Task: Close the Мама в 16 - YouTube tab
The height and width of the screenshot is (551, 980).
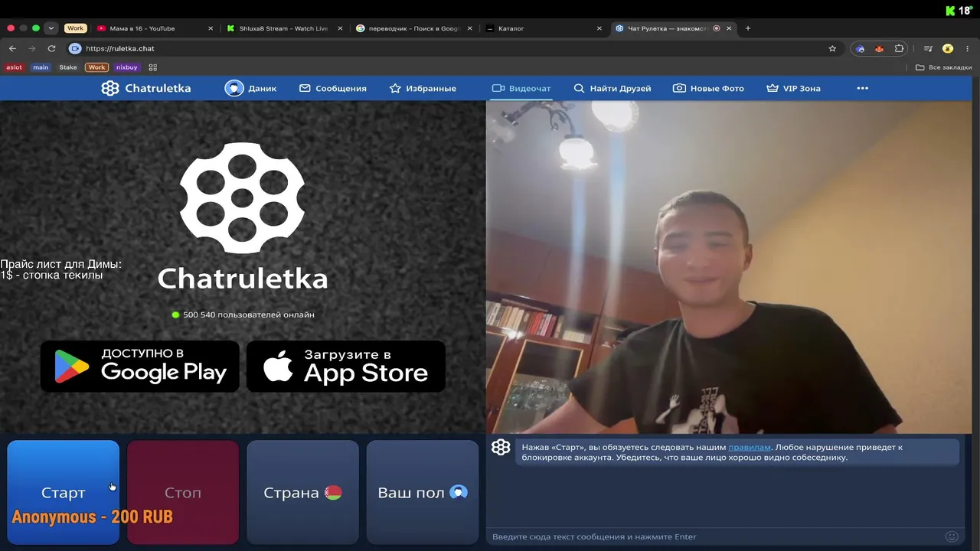Action: coord(211,28)
